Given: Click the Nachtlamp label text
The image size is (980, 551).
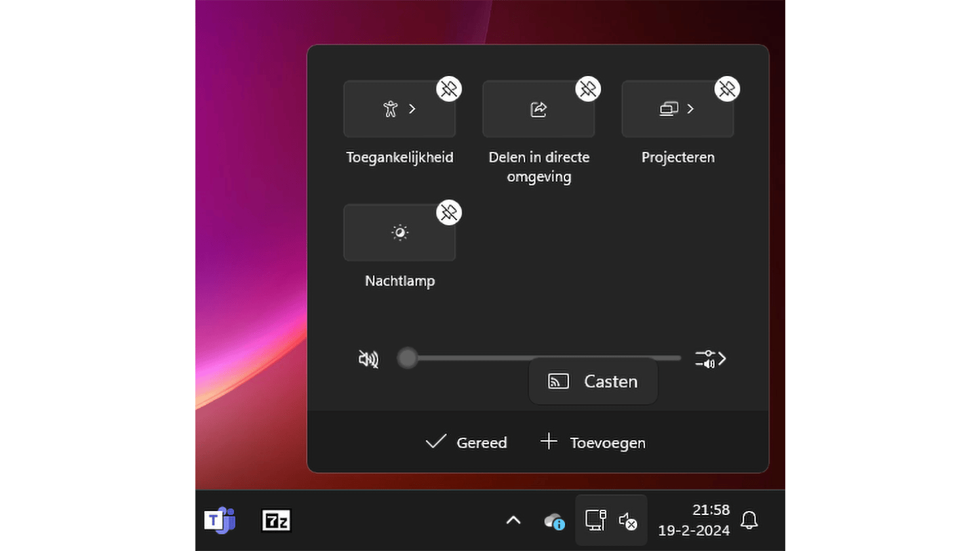Looking at the screenshot, I should (400, 281).
